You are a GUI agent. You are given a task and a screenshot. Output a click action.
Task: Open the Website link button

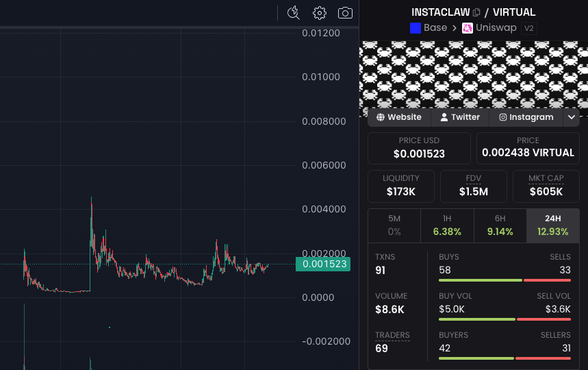pyautogui.click(x=399, y=117)
